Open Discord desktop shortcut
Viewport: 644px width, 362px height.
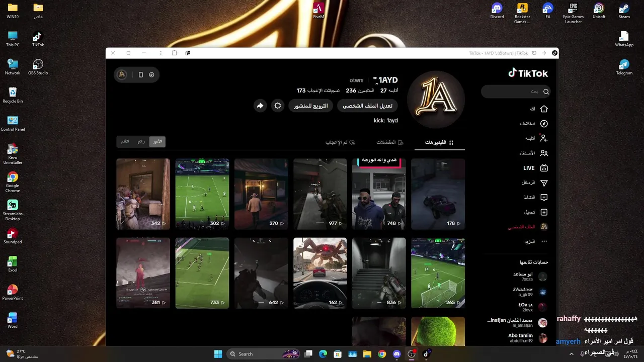pos(497,11)
